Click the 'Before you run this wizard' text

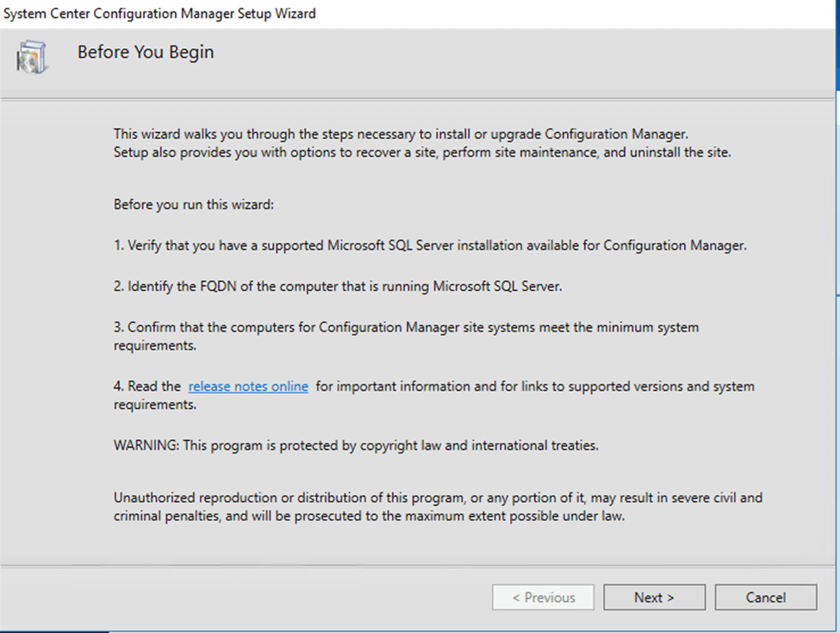coord(193,206)
